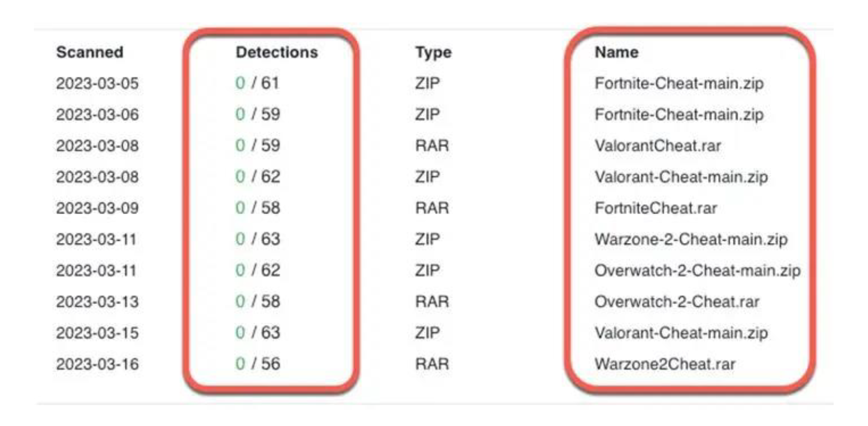
Task: Select the Name column header
Action: [x=616, y=52]
